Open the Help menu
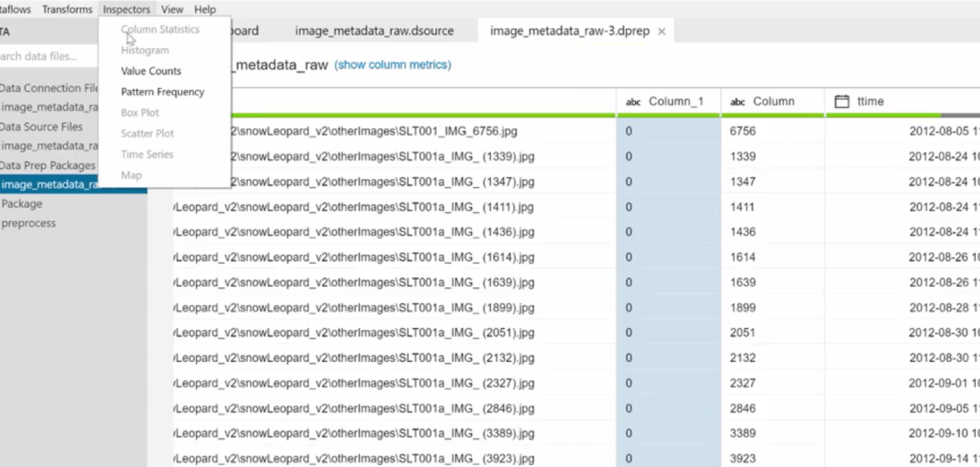This screenshot has height=467, width=980. [205, 9]
